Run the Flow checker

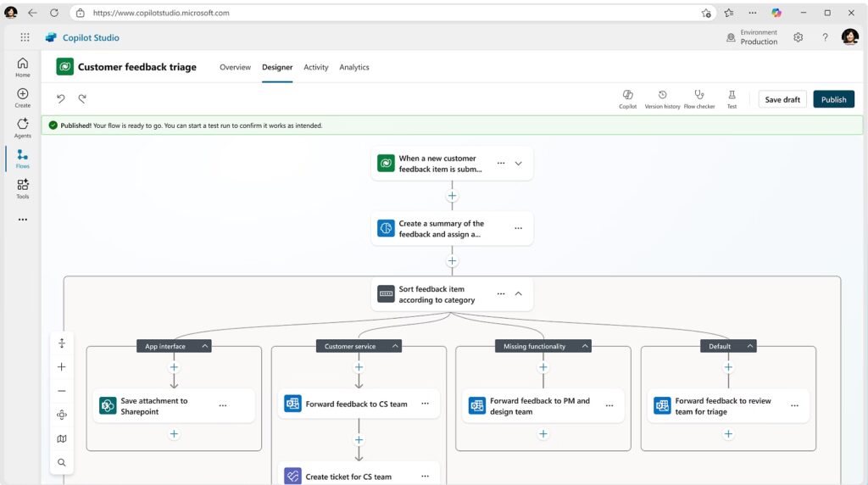699,96
